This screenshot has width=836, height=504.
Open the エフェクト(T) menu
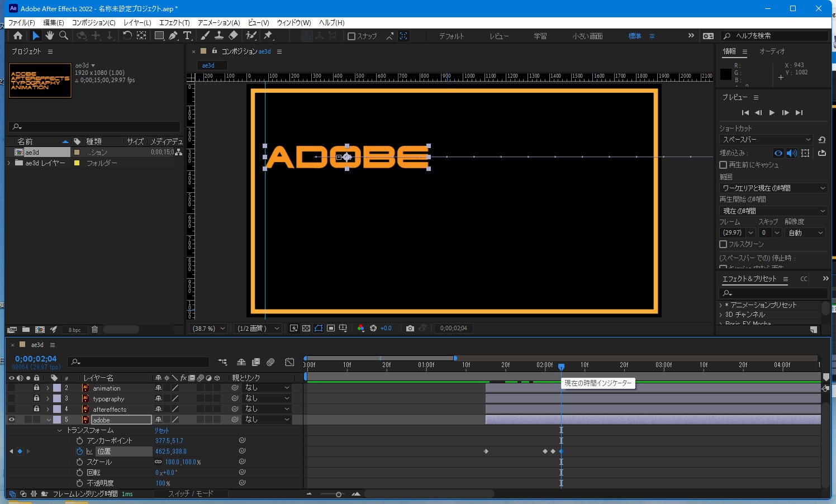(174, 23)
